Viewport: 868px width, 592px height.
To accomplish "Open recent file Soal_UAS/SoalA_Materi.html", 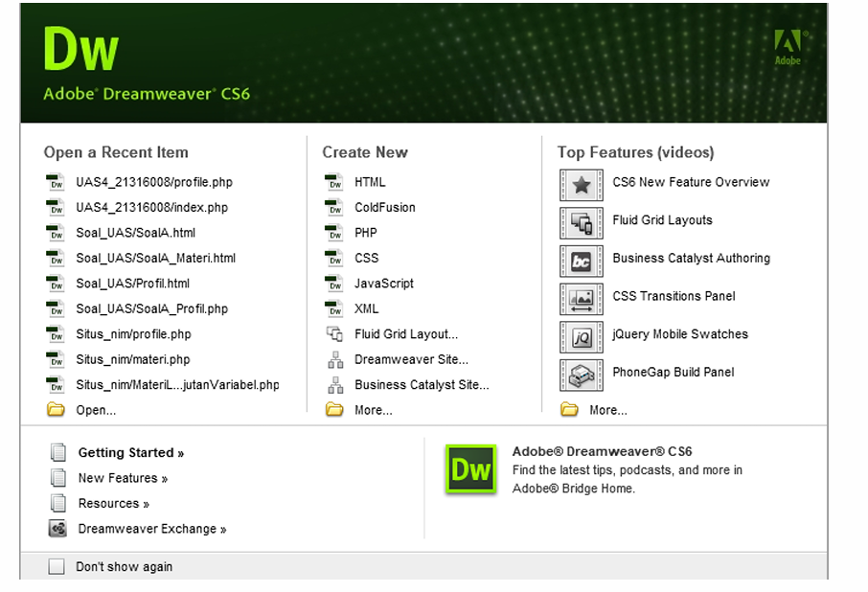I will click(x=155, y=258).
